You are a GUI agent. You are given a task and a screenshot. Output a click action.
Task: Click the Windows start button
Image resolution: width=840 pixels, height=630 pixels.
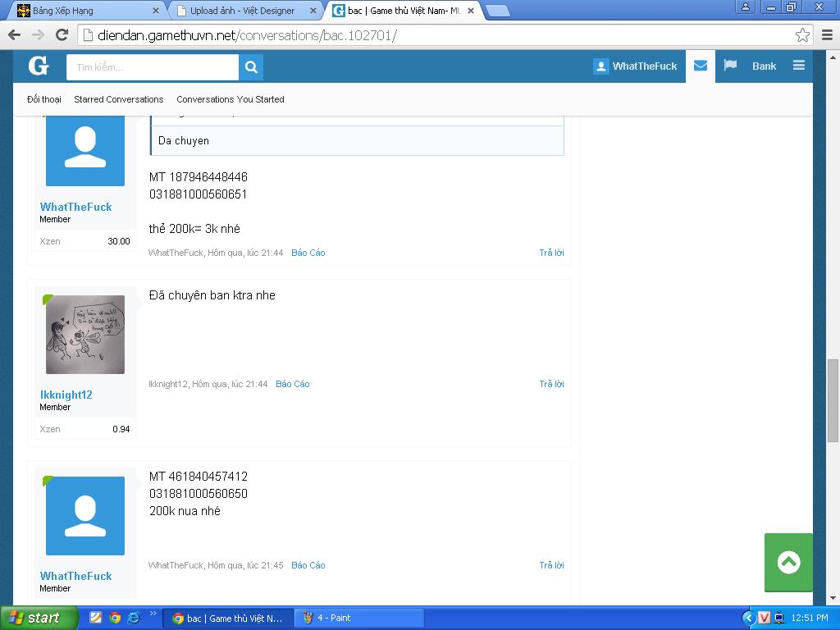pyautogui.click(x=39, y=618)
